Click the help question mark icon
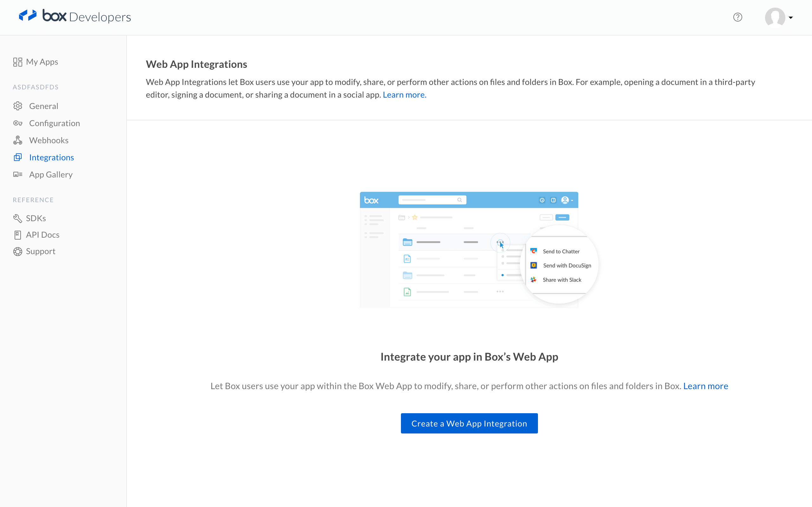 coord(737,17)
